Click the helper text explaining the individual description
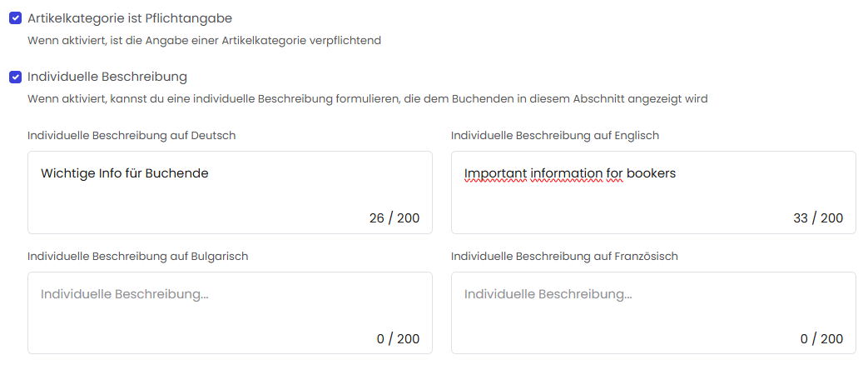868x370 pixels. coord(367,99)
